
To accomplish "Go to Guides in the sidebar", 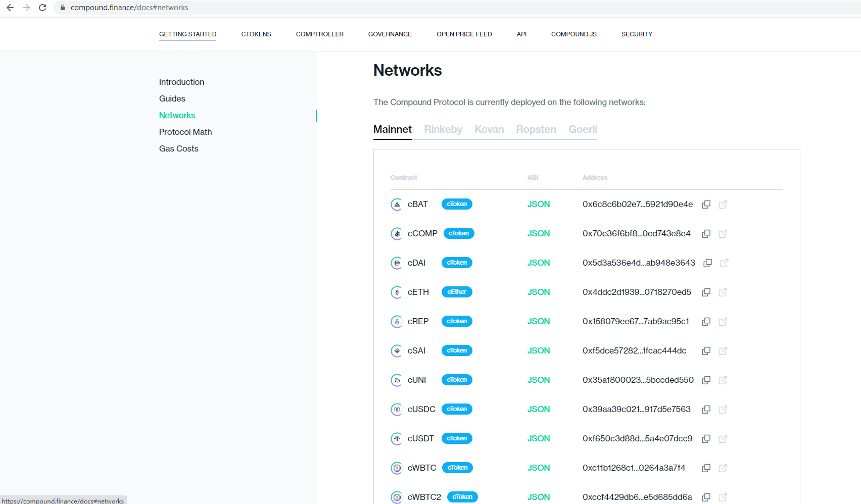I will pyautogui.click(x=172, y=98).
